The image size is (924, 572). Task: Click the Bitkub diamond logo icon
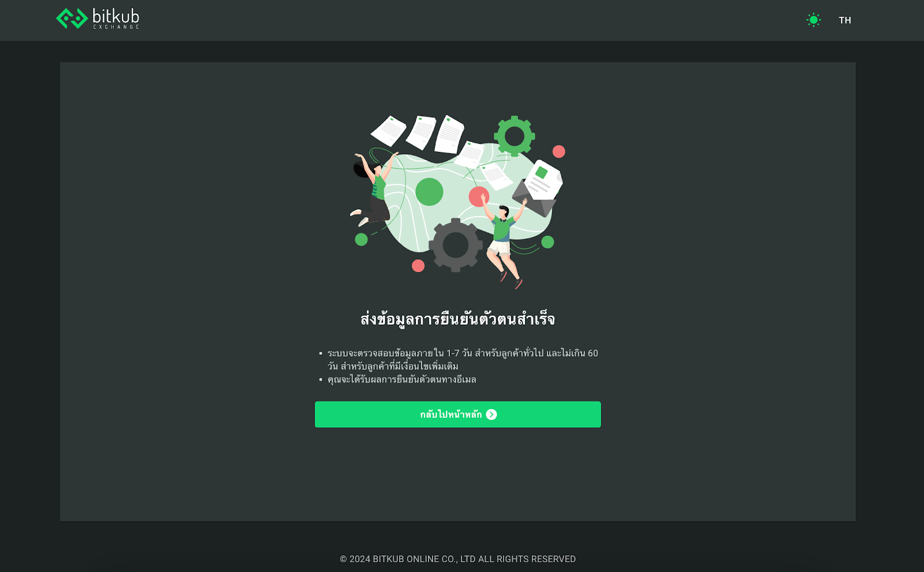click(72, 18)
